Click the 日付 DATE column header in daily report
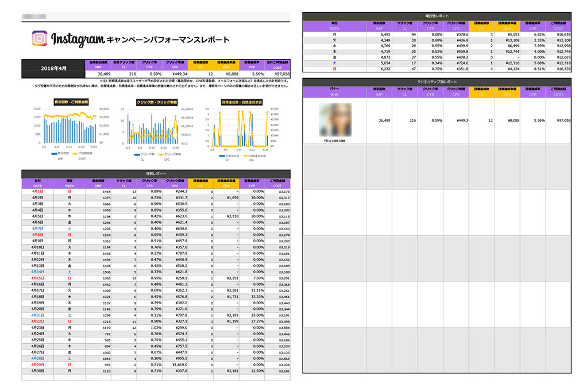 point(37,183)
